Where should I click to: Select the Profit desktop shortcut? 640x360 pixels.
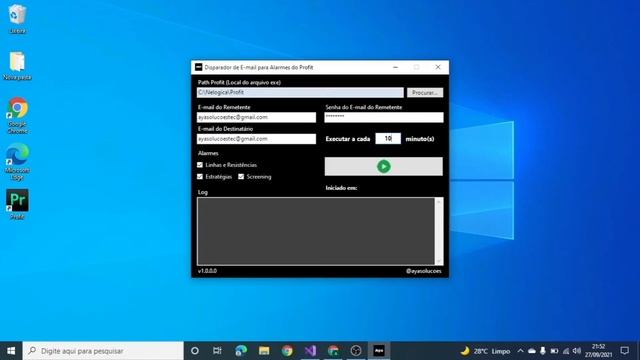tap(17, 204)
